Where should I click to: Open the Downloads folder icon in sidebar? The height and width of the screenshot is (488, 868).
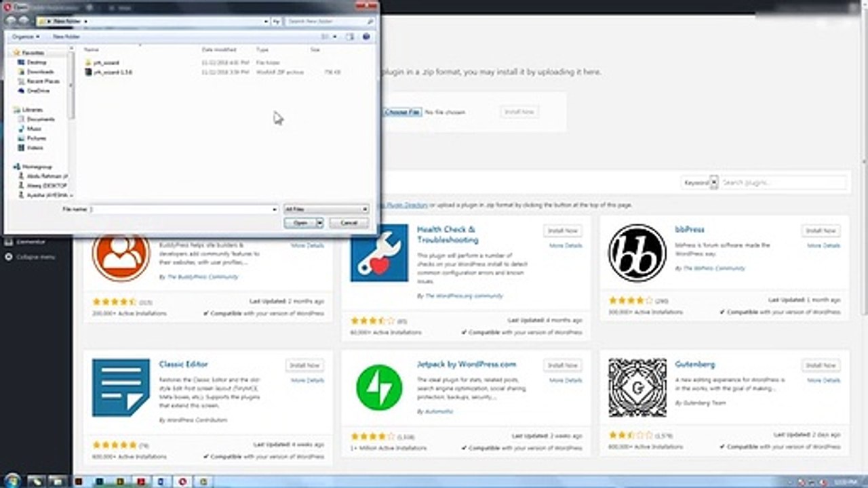[22, 72]
